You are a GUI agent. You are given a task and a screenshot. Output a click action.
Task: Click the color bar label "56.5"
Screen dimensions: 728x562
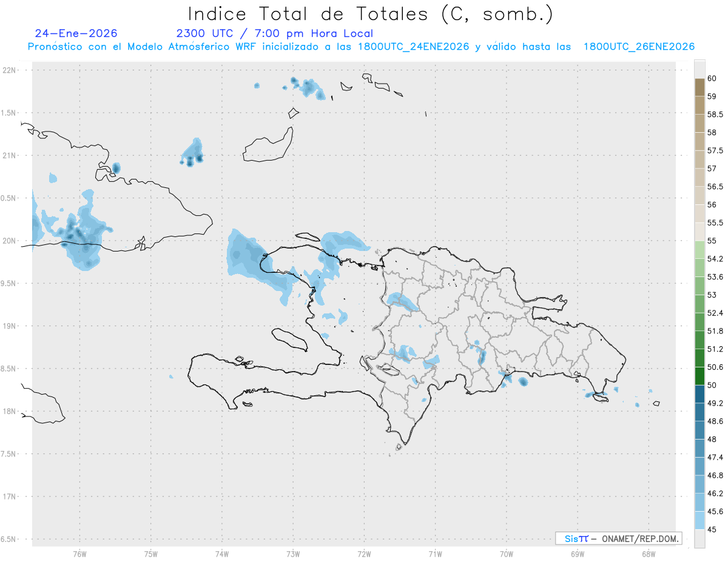click(x=715, y=187)
